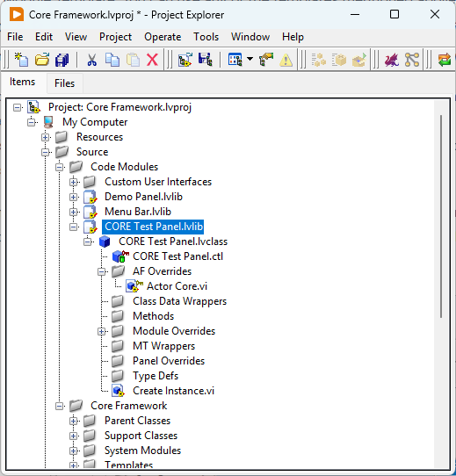This screenshot has height=476, width=456.
Task: Expand the Module Overrides folder
Action: 101,331
